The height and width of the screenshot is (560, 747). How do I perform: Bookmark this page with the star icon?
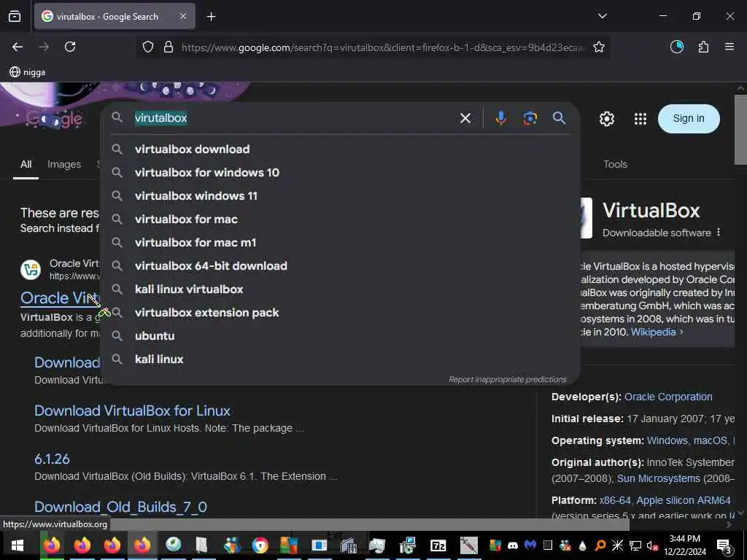[x=599, y=47]
